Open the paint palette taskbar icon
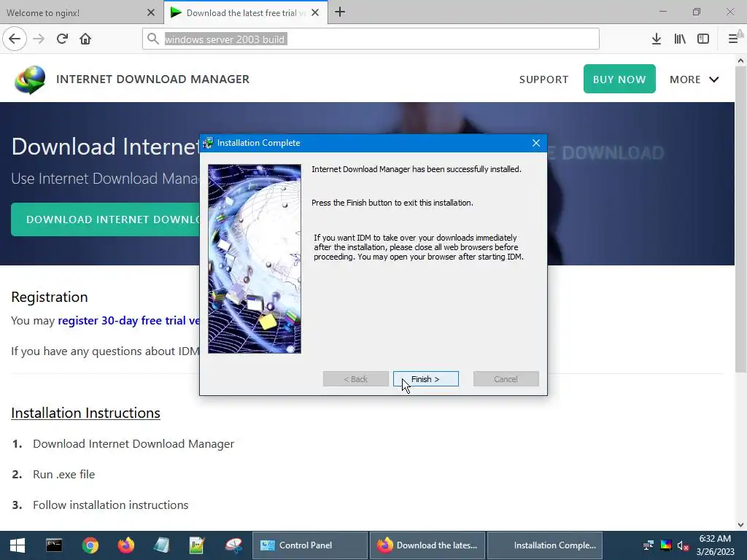 pyautogui.click(x=233, y=545)
